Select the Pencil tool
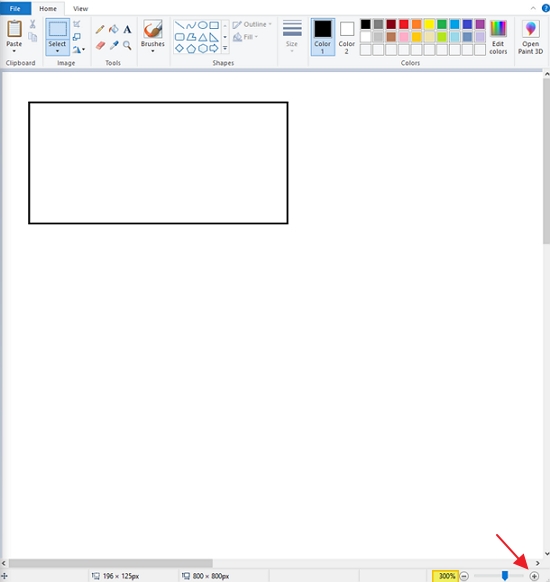The image size is (550, 582). click(x=99, y=29)
